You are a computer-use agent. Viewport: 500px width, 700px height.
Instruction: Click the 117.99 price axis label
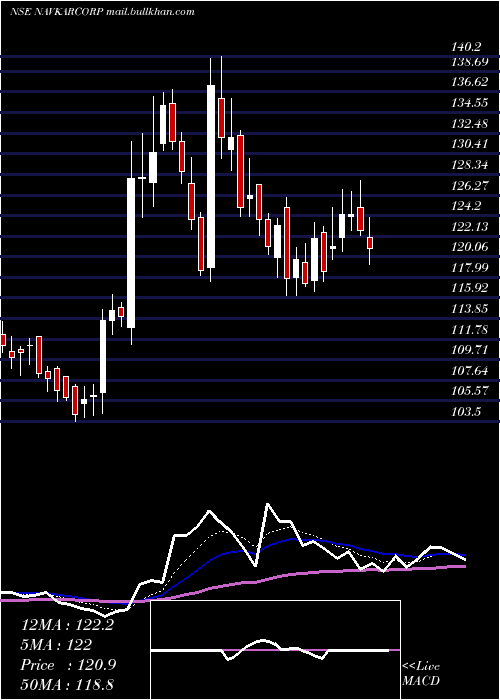(470, 267)
